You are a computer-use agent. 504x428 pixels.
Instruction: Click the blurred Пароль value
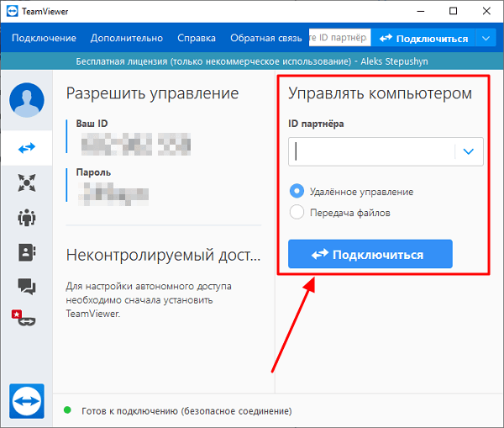point(113,194)
